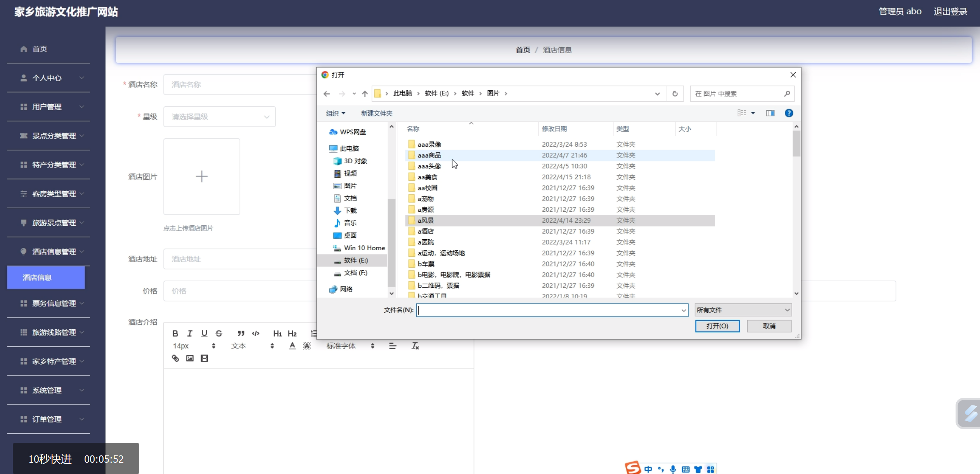The image size is (980, 474).
Task: Toggle the preview pane icon in dialog
Action: pyautogui.click(x=770, y=113)
